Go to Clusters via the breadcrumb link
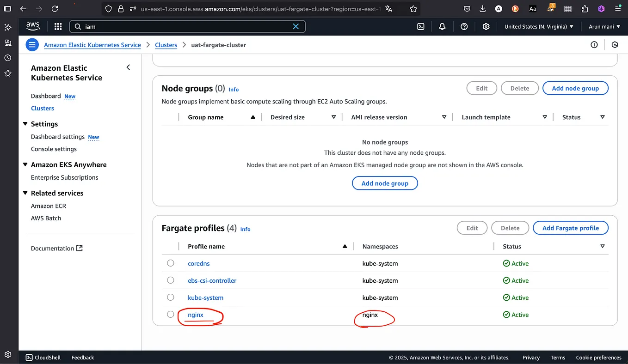This screenshot has height=364, width=628. coord(166,45)
